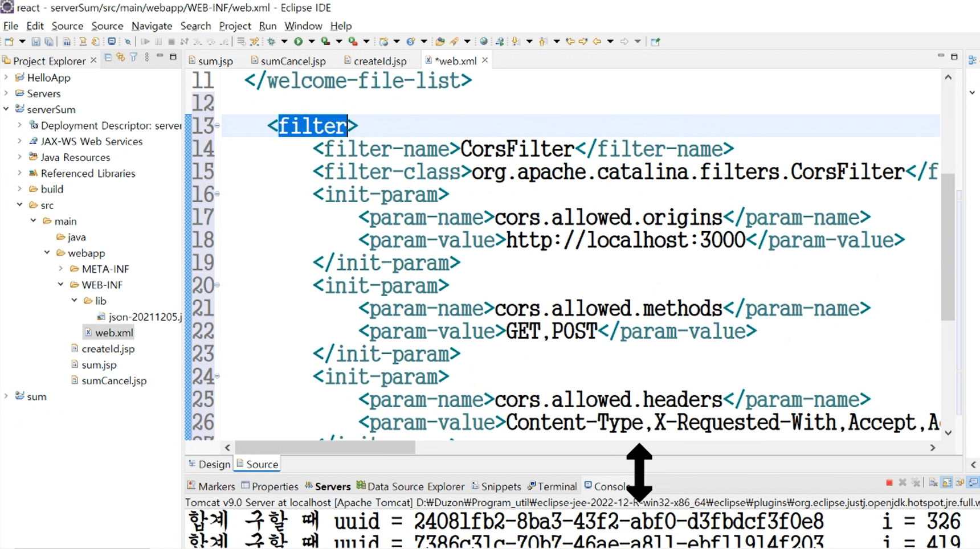Open the Snippets view tab

coord(496,486)
